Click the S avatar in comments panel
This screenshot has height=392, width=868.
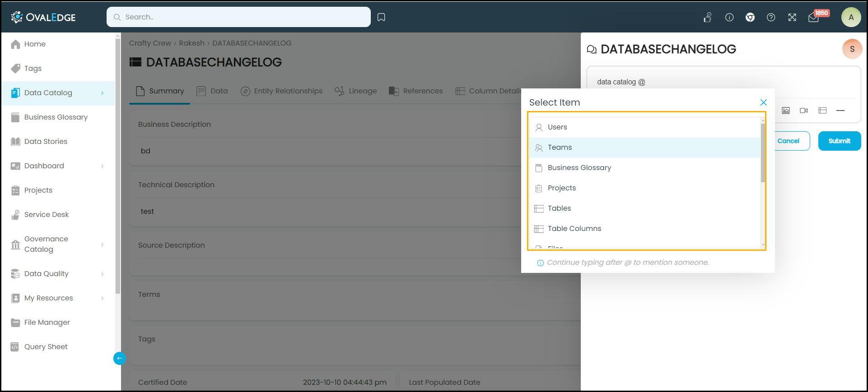852,49
